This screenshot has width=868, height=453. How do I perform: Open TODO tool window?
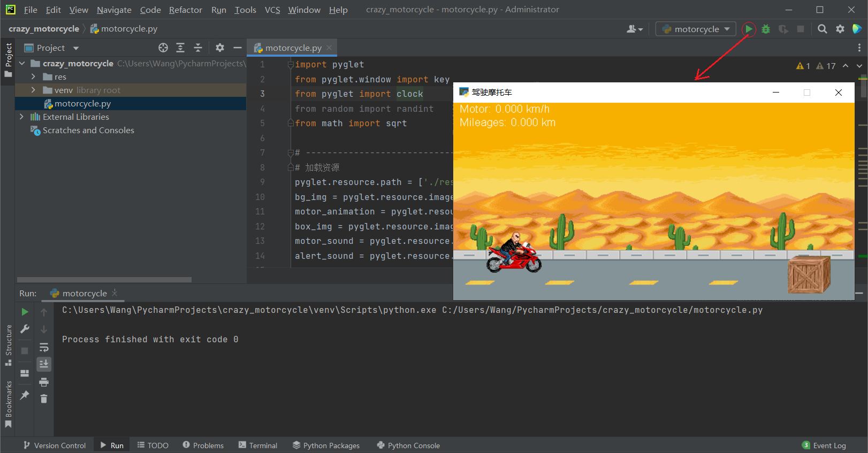coord(153,446)
